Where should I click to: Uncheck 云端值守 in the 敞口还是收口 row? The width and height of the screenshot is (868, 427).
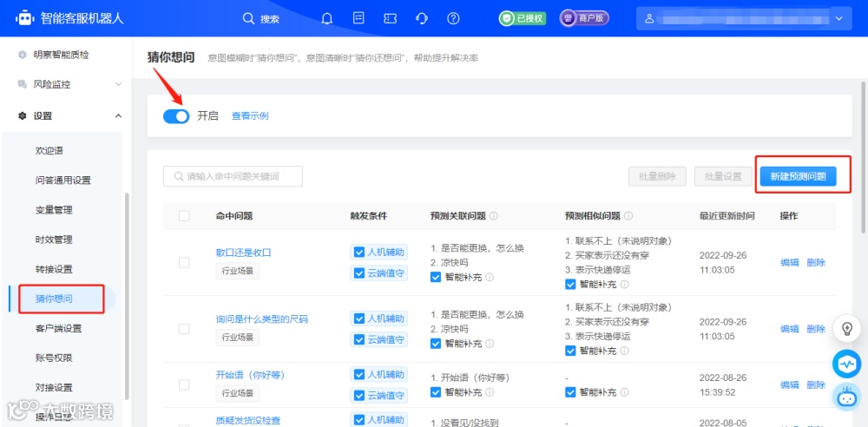[x=359, y=273]
